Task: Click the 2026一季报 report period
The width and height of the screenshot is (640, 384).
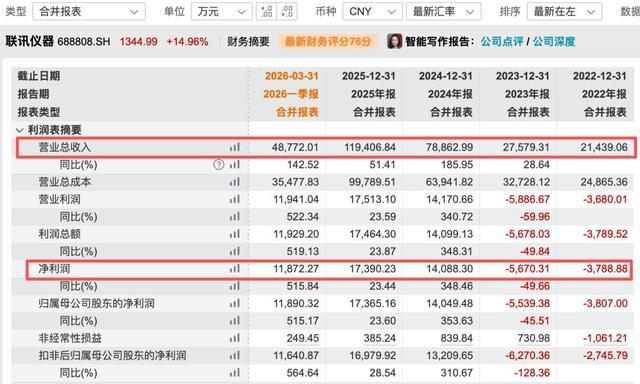Action: 291,94
